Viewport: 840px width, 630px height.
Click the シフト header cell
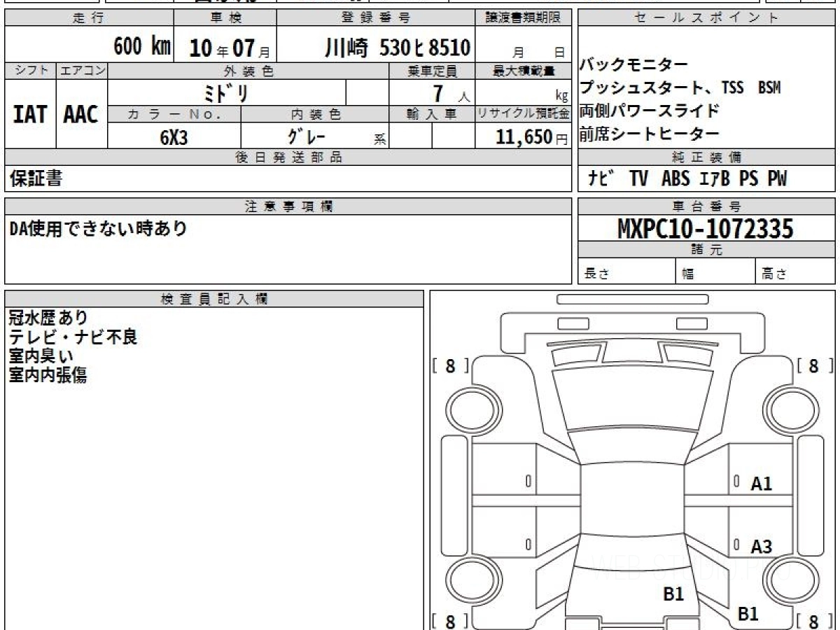pos(30,71)
